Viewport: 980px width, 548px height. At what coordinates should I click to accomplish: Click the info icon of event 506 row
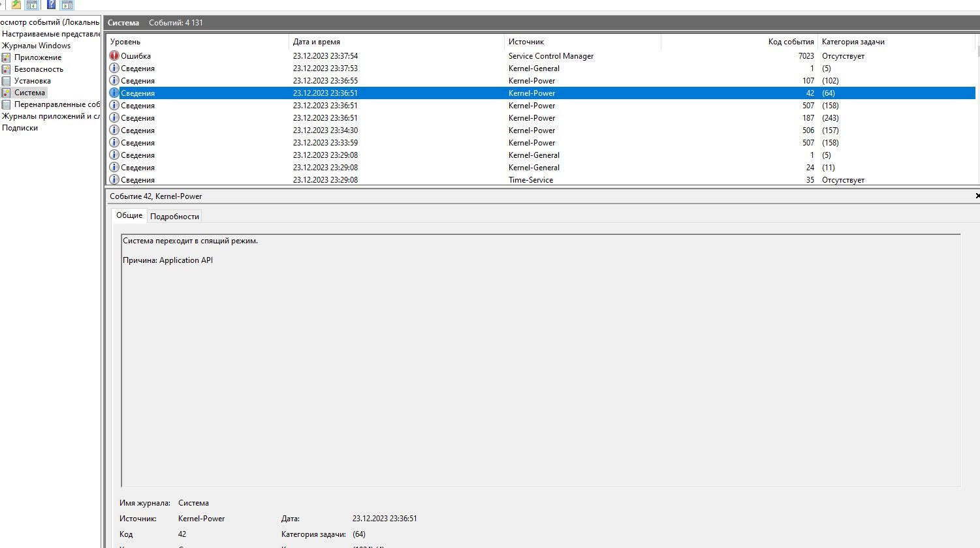pos(114,130)
